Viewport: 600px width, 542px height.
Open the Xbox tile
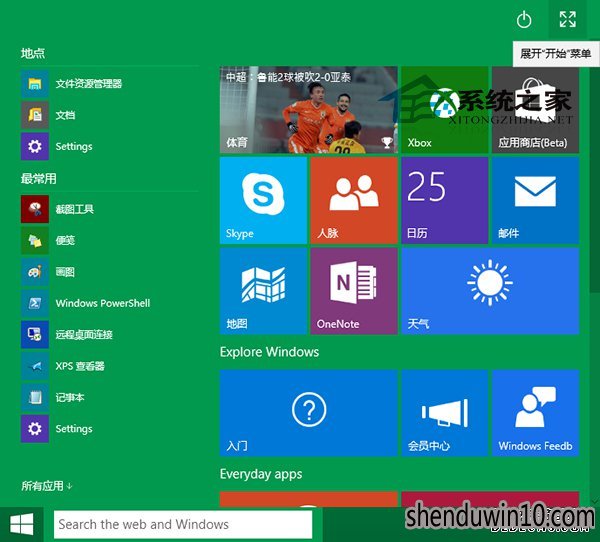[445, 110]
